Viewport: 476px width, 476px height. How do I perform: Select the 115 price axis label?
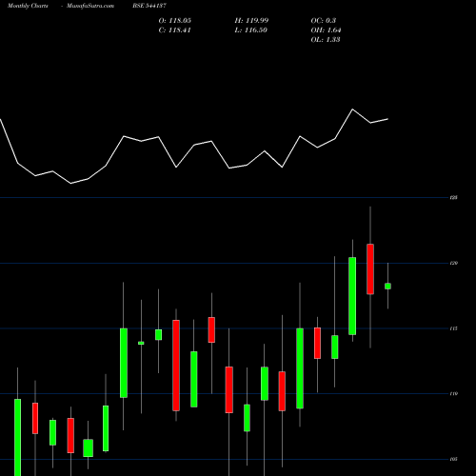tap(454, 328)
